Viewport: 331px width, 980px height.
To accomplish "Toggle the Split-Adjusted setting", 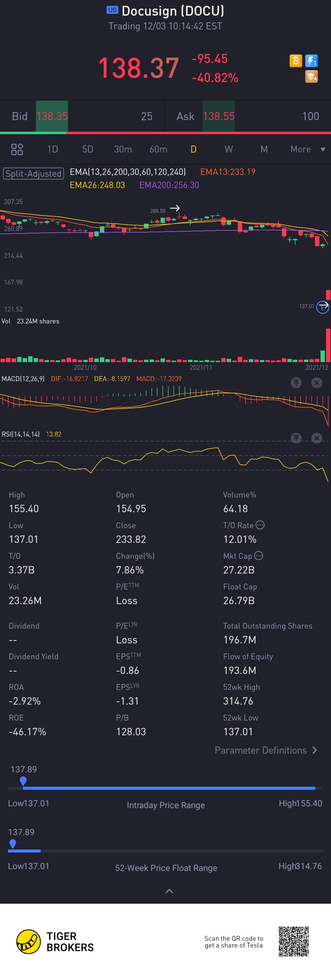I will click(x=33, y=173).
